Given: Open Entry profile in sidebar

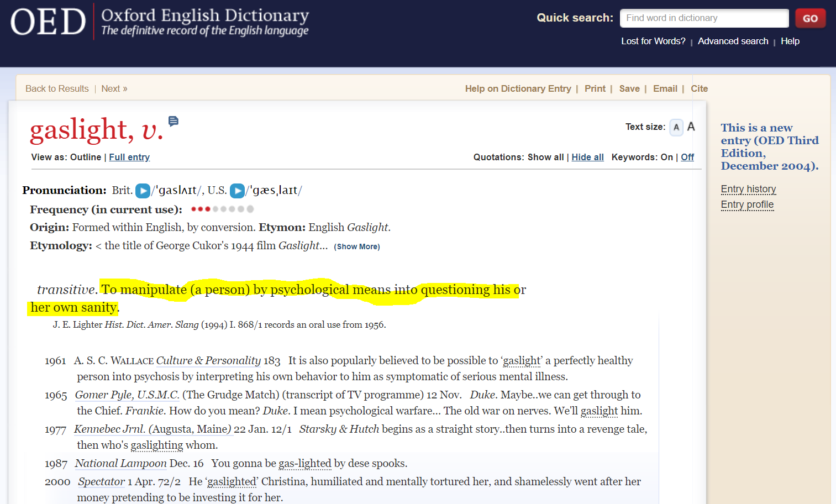Looking at the screenshot, I should tap(747, 204).
